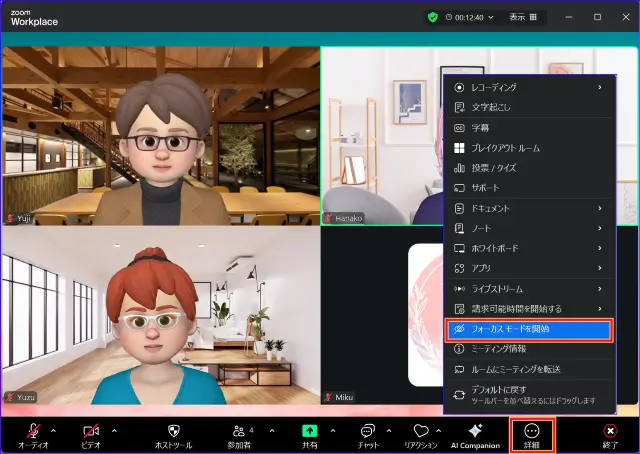Open the ドキュメント submenu

click(529, 208)
